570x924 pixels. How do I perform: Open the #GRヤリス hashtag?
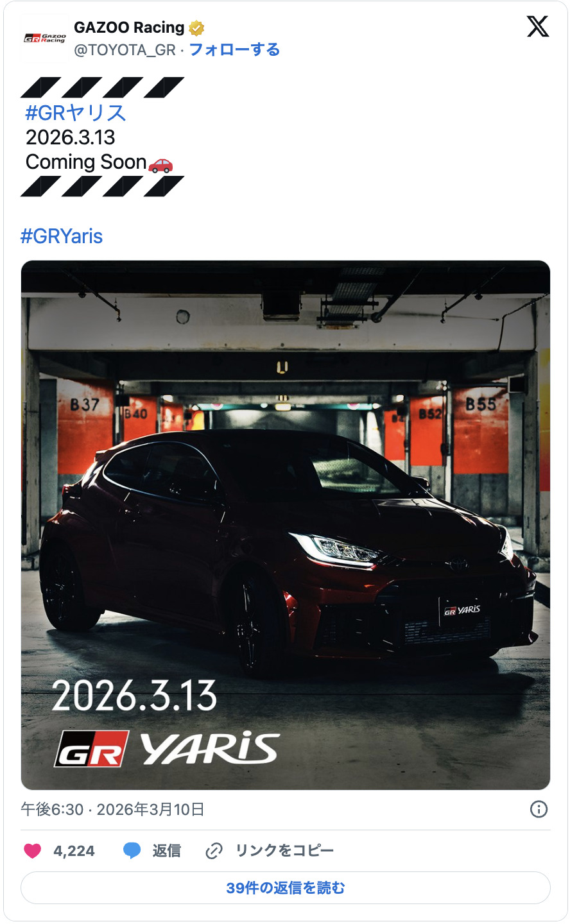(x=76, y=113)
